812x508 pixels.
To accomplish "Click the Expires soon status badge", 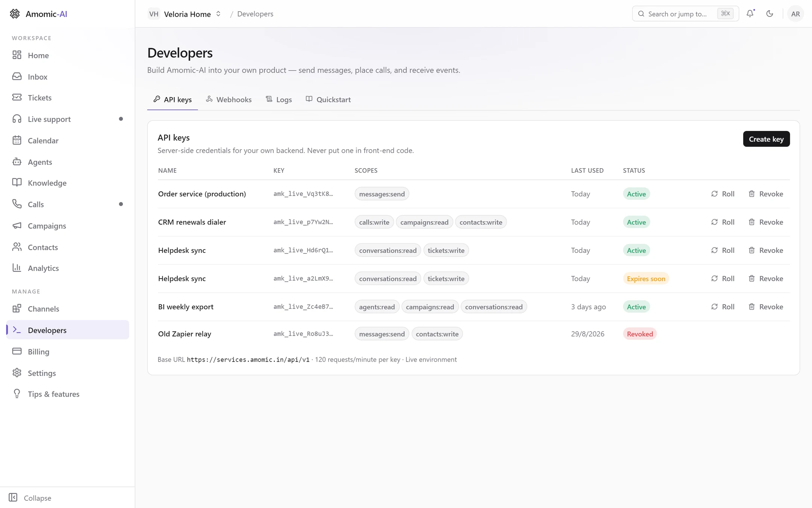I will pos(646,279).
